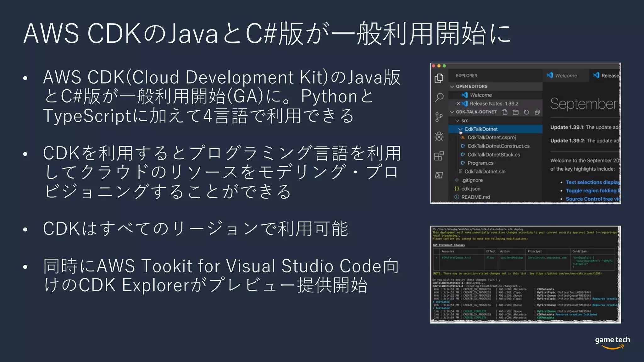The width and height of the screenshot is (644, 362).
Task: Click the VS Code icon beside Welcome in Open Editors
Action: click(464, 95)
